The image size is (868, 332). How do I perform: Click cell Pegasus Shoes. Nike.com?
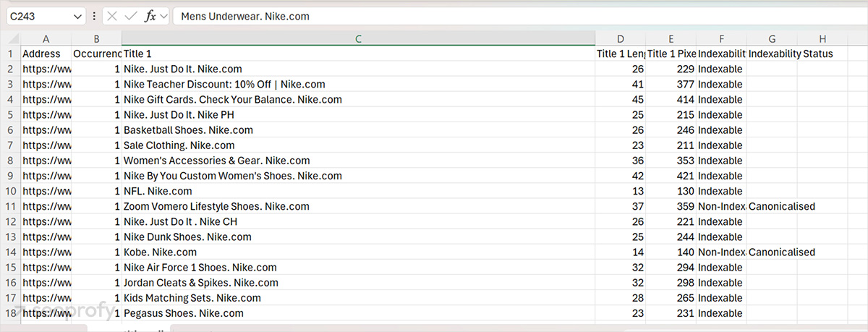pos(358,313)
